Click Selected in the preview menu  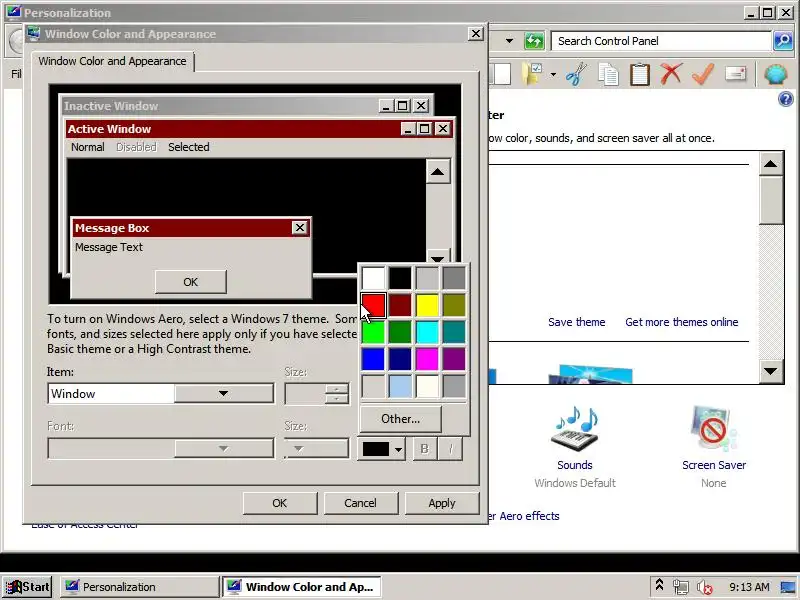(189, 147)
